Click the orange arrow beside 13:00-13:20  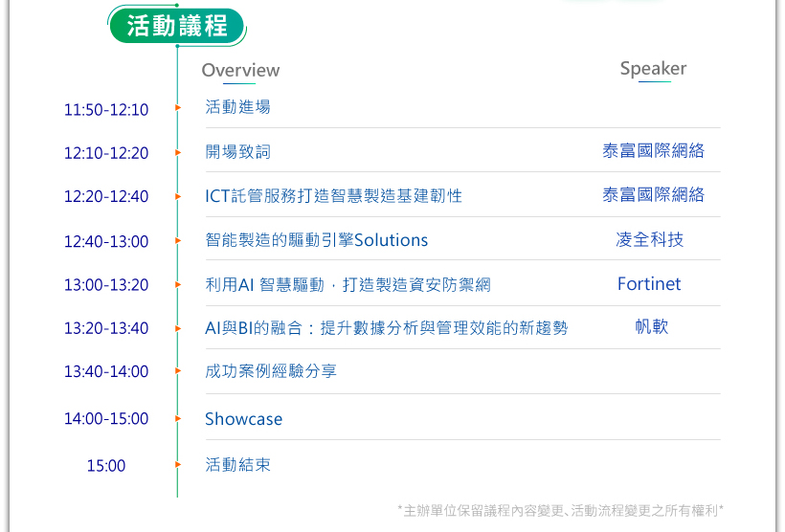(178, 284)
